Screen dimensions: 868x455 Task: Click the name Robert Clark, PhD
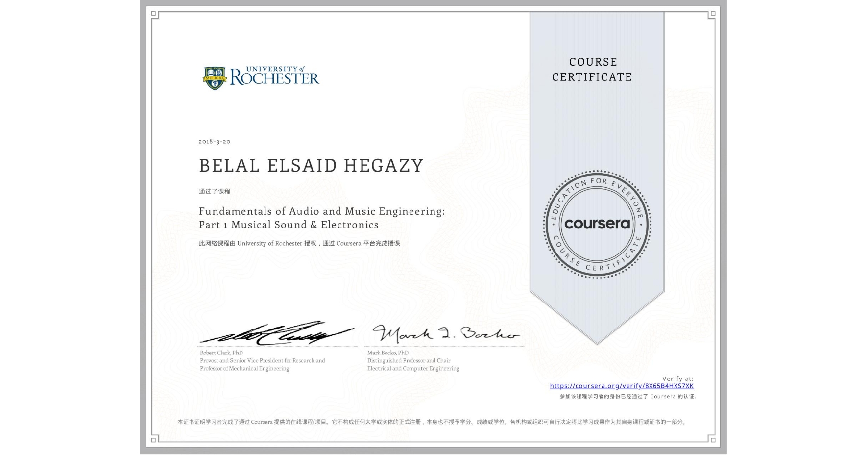[221, 353]
